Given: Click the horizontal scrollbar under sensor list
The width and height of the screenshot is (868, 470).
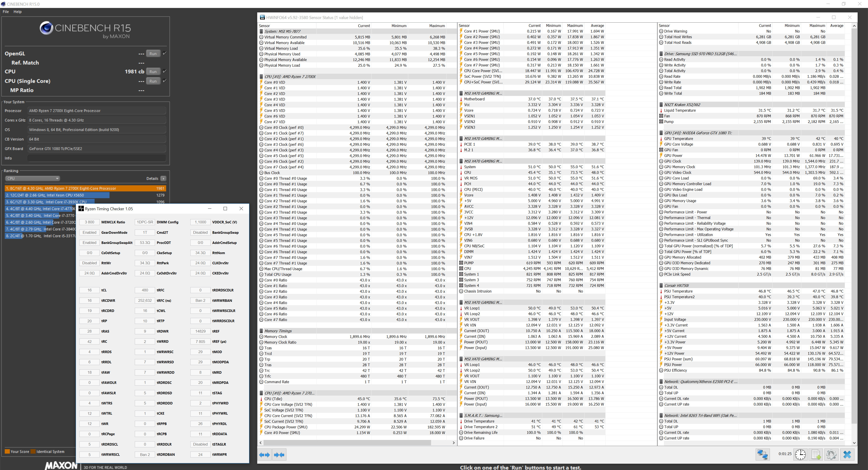Looking at the screenshot, I should click(x=347, y=443).
